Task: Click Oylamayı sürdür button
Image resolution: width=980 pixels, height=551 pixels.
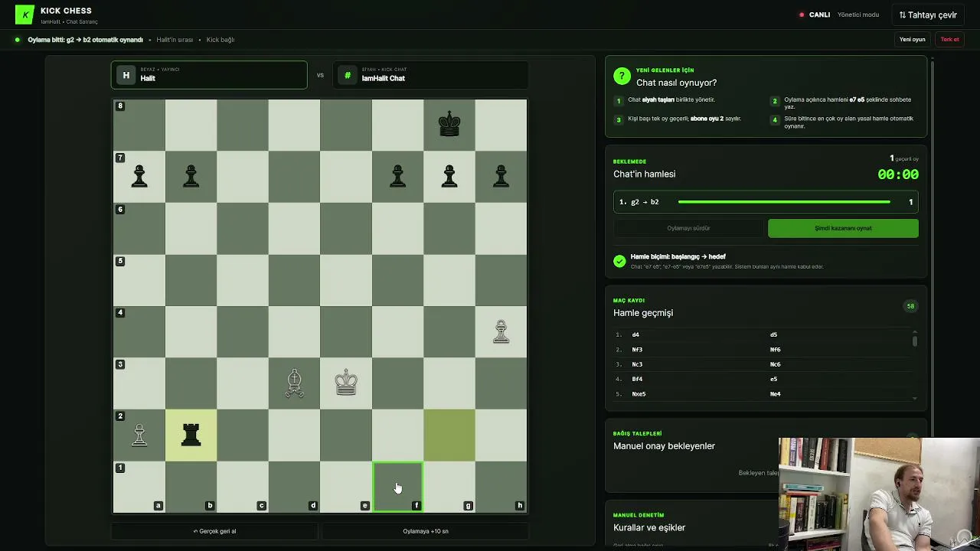Action: point(688,228)
